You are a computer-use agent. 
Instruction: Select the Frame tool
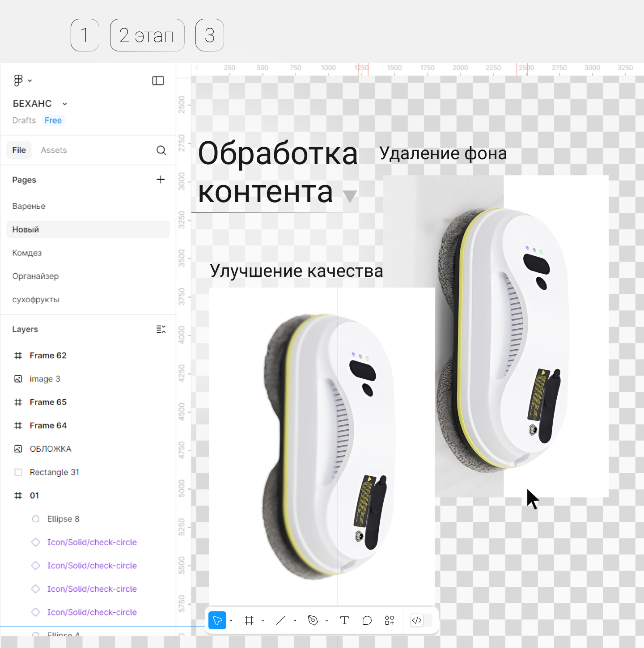tap(249, 620)
